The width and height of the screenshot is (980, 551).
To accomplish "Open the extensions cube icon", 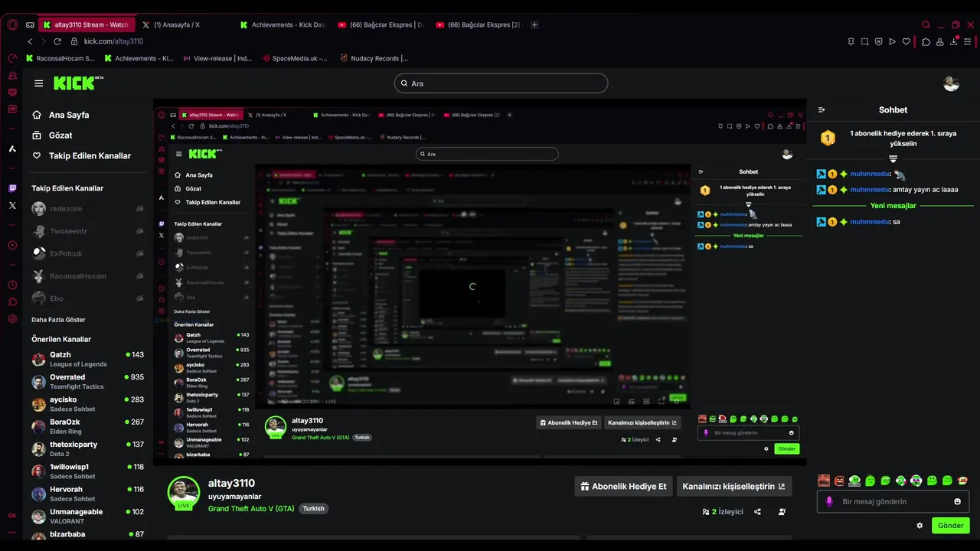I will 926,41.
